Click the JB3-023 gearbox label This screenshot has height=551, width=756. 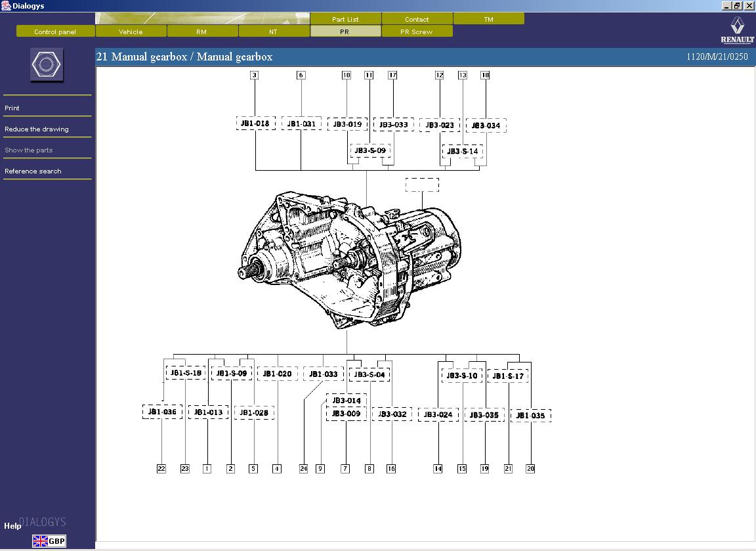click(440, 125)
